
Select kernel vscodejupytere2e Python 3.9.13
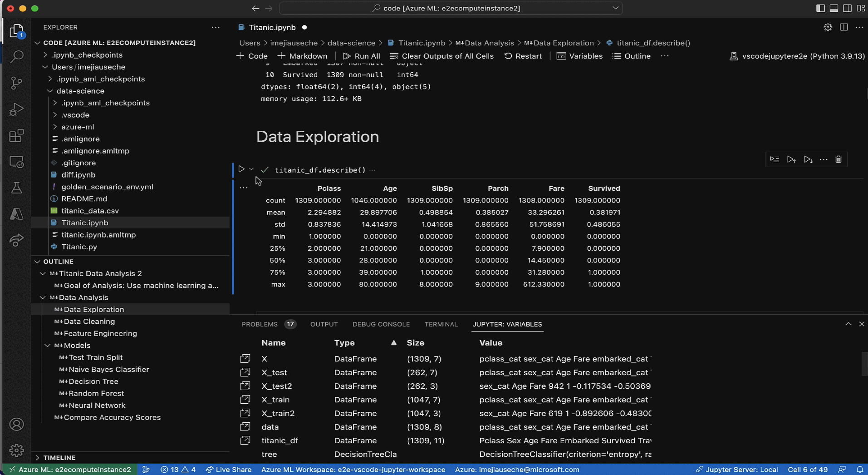tap(797, 56)
